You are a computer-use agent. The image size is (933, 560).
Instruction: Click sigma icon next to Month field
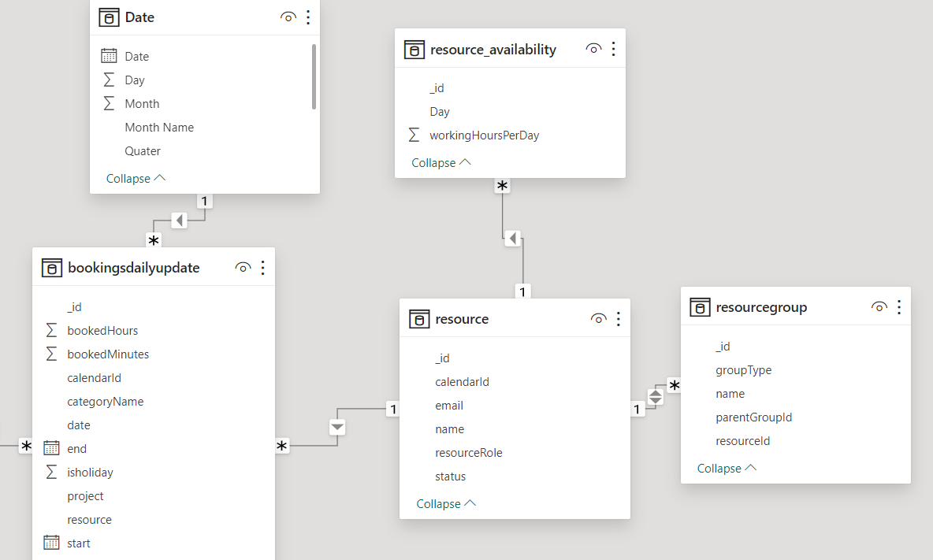pyautogui.click(x=109, y=103)
